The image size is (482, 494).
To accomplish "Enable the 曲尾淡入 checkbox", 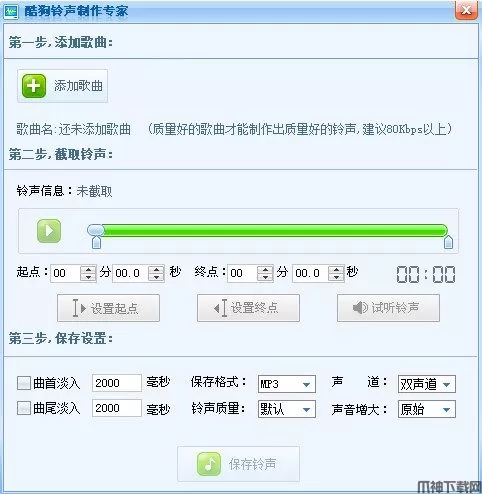I will pyautogui.click(x=24, y=408).
